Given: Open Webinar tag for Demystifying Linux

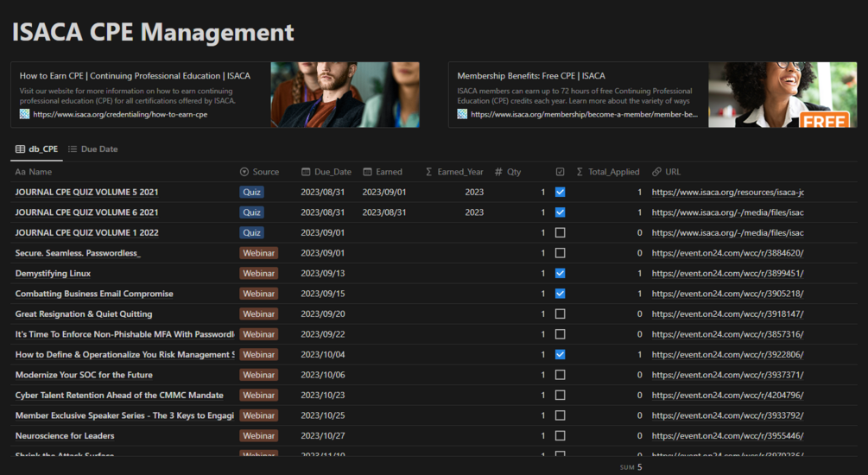Looking at the screenshot, I should coord(258,273).
